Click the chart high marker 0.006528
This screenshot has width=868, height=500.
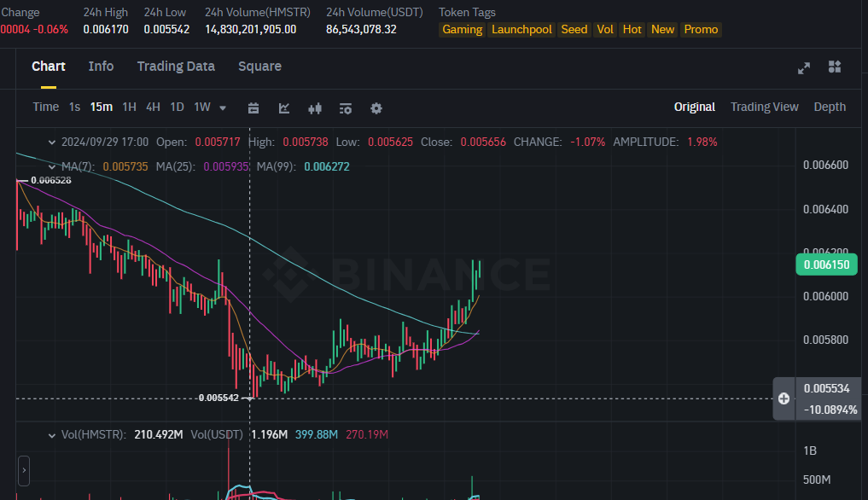[51, 181]
